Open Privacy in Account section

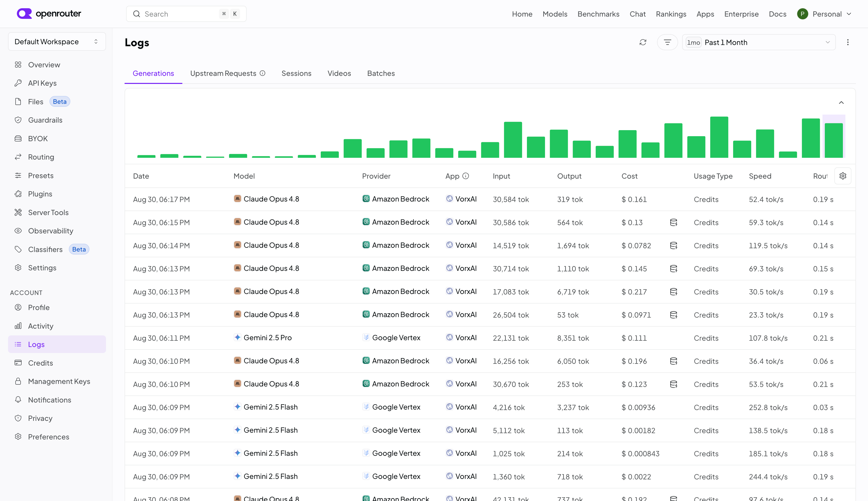57,418
